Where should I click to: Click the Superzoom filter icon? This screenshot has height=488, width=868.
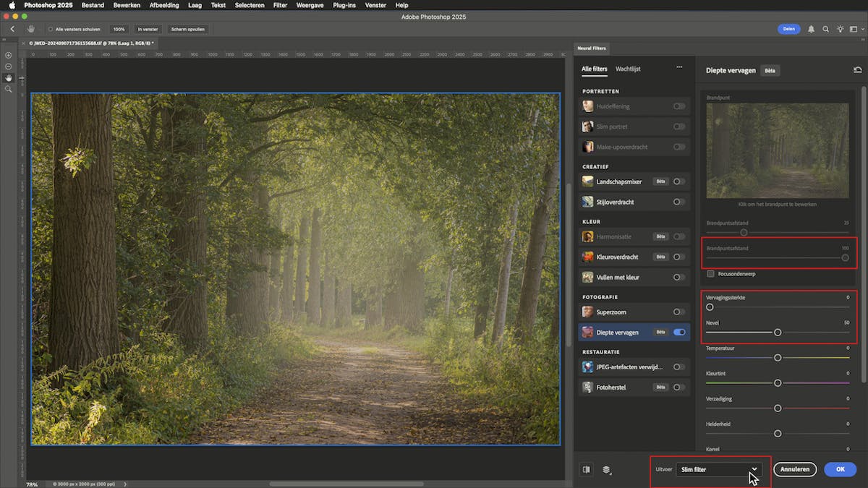[588, 312]
